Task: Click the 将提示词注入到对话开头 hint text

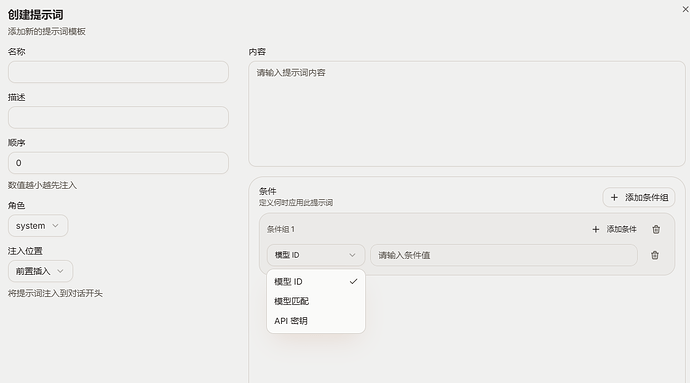Action: click(x=55, y=293)
